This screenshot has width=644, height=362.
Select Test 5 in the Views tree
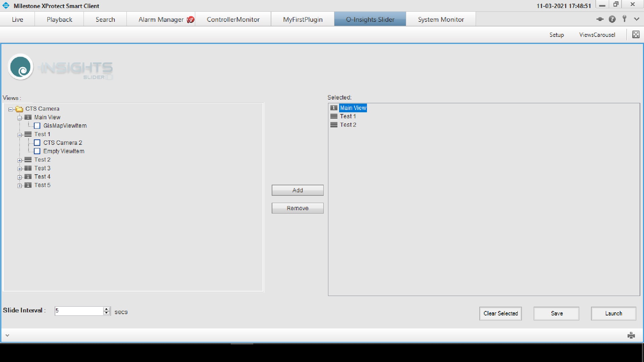[42, 185]
